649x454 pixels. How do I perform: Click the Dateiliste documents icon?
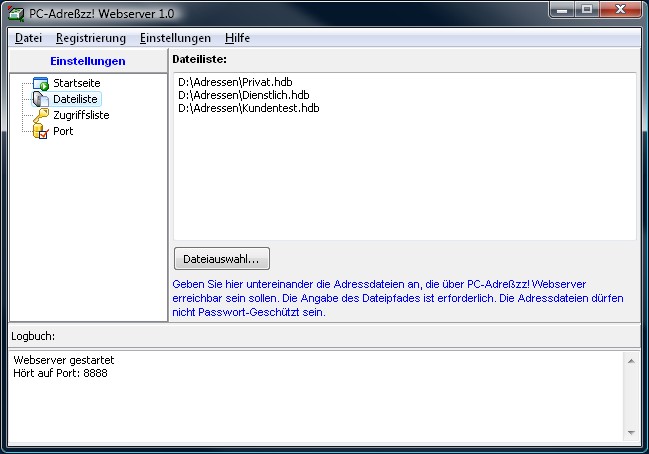tap(41, 99)
